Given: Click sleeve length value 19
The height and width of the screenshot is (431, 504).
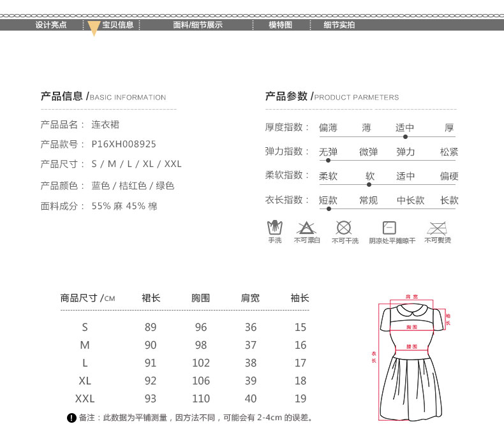Looking at the screenshot, I should (300, 398).
